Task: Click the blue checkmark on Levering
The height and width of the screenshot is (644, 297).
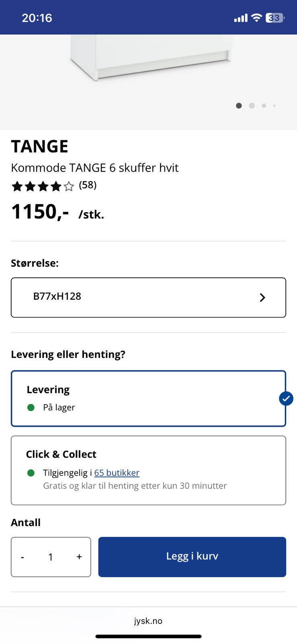Action: (286, 398)
